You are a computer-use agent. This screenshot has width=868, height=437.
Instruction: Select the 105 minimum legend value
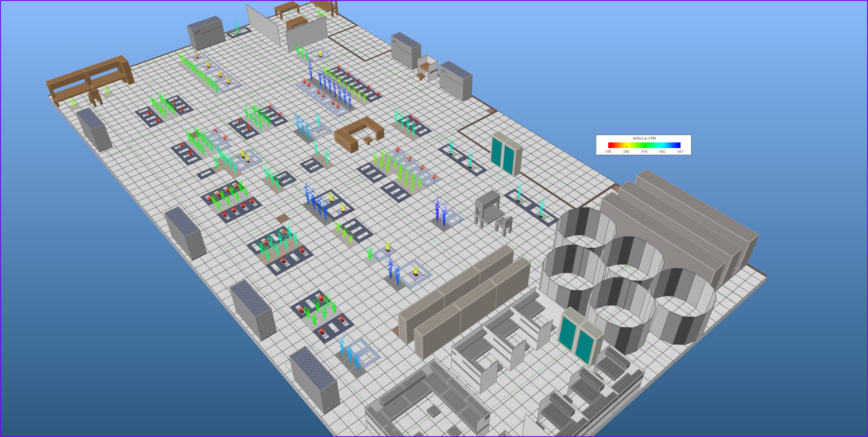click(608, 152)
